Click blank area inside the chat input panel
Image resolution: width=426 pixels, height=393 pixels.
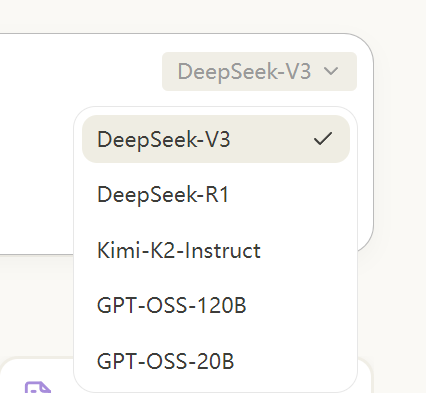click(x=37, y=167)
